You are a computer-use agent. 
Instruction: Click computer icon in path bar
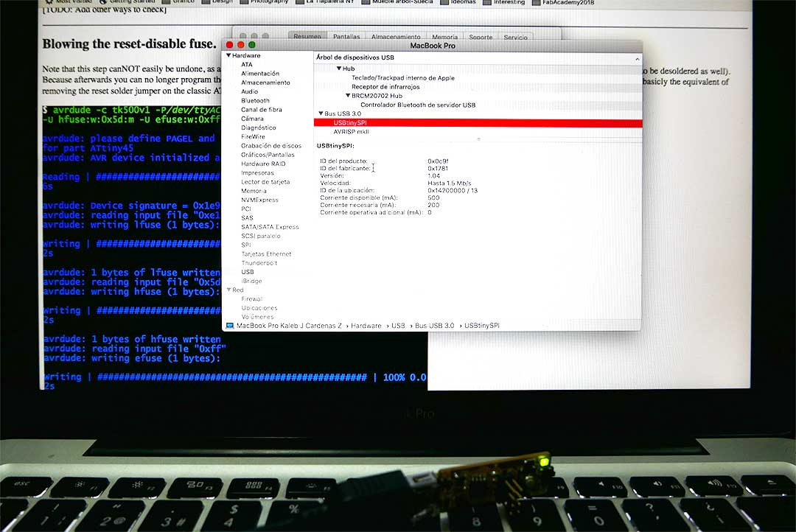click(x=230, y=326)
